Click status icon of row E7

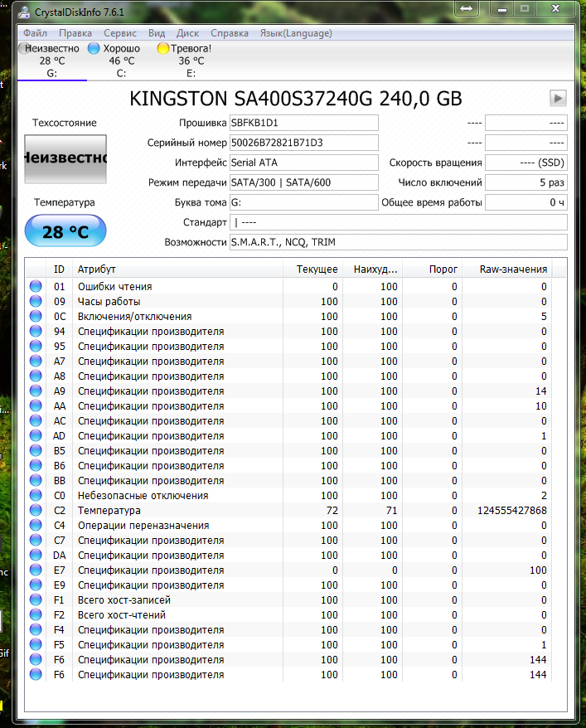(36, 570)
